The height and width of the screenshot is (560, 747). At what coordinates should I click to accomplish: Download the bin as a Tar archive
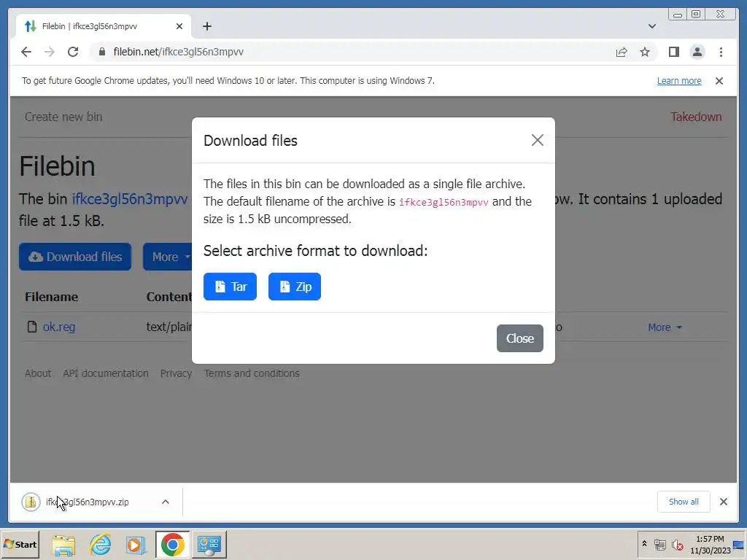coord(230,287)
